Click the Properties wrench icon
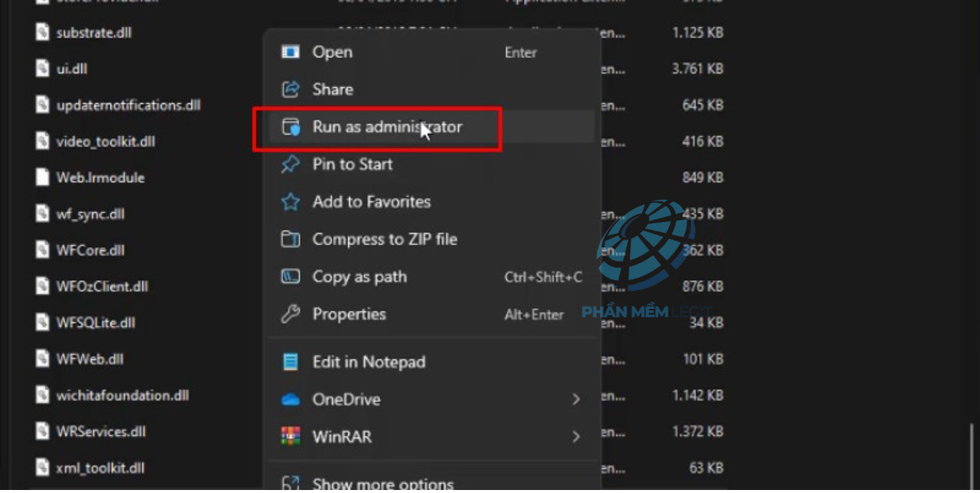The height and width of the screenshot is (493, 980). pos(291,314)
